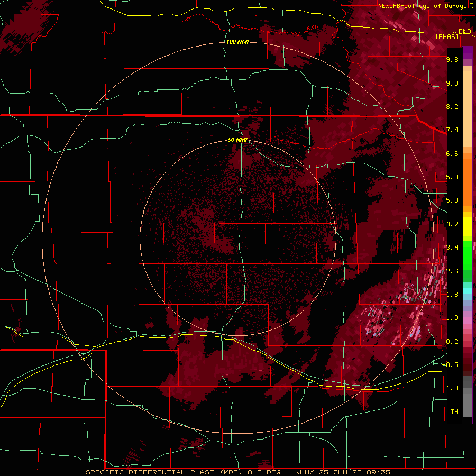Viewport: 476px width, 476px height.
Task: Click the cyan segment of the color bar
Action: (x=467, y=290)
